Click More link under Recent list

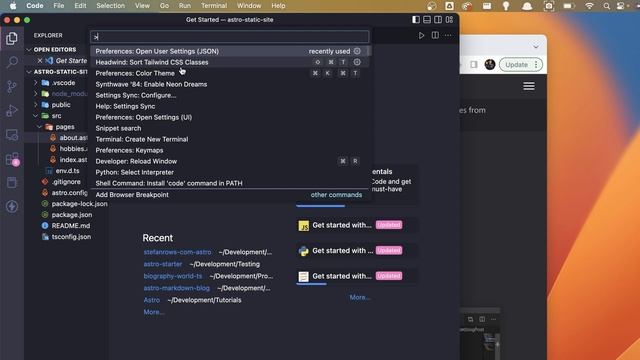[x=154, y=312]
